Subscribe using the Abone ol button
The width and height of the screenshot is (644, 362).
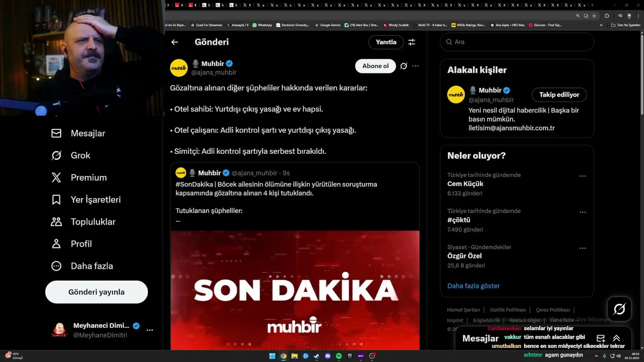coord(375,66)
